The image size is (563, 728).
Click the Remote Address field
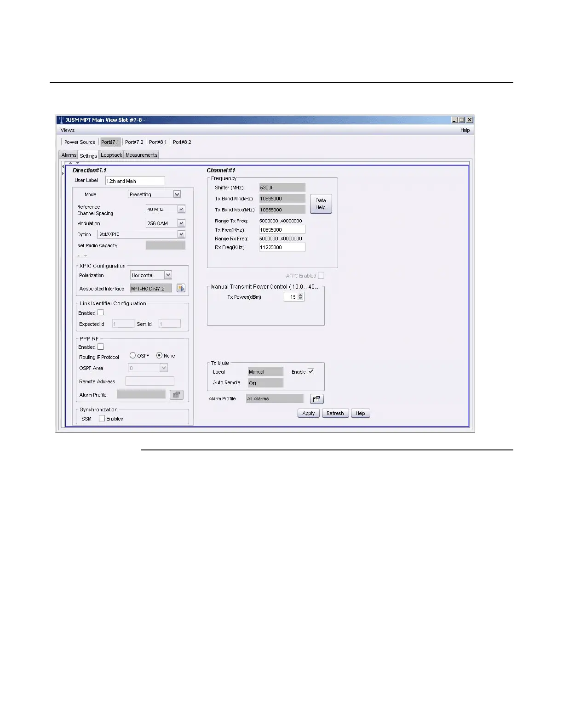pos(150,381)
